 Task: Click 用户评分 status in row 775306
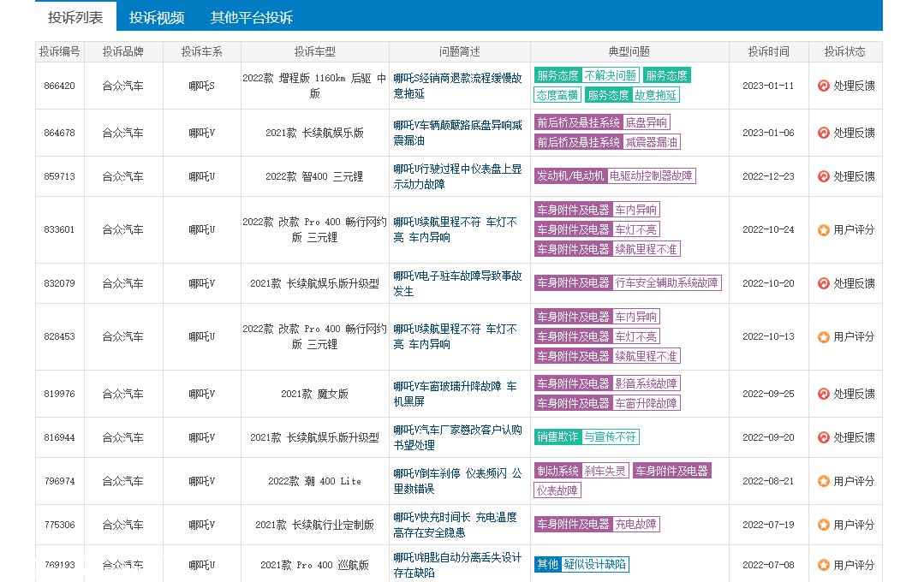tap(854, 525)
